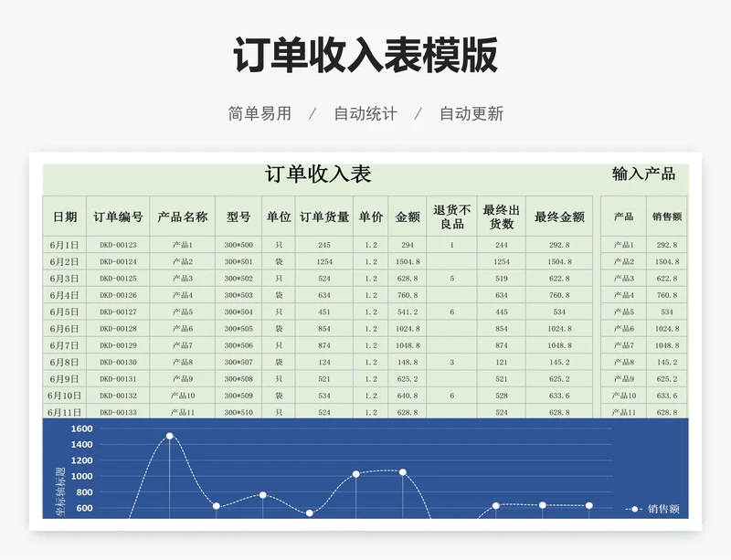Click the 坐标轴标题 vertical axis title
This screenshot has width=731, height=560.
coord(60,491)
